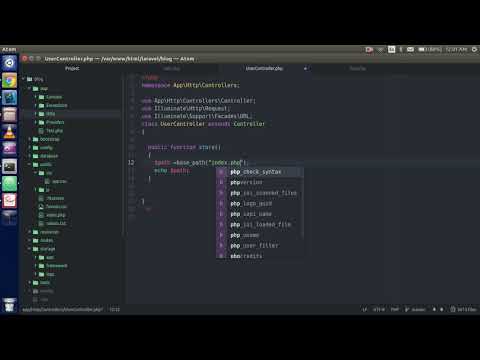
Task: Click the Project panel header
Action: pos(72,68)
